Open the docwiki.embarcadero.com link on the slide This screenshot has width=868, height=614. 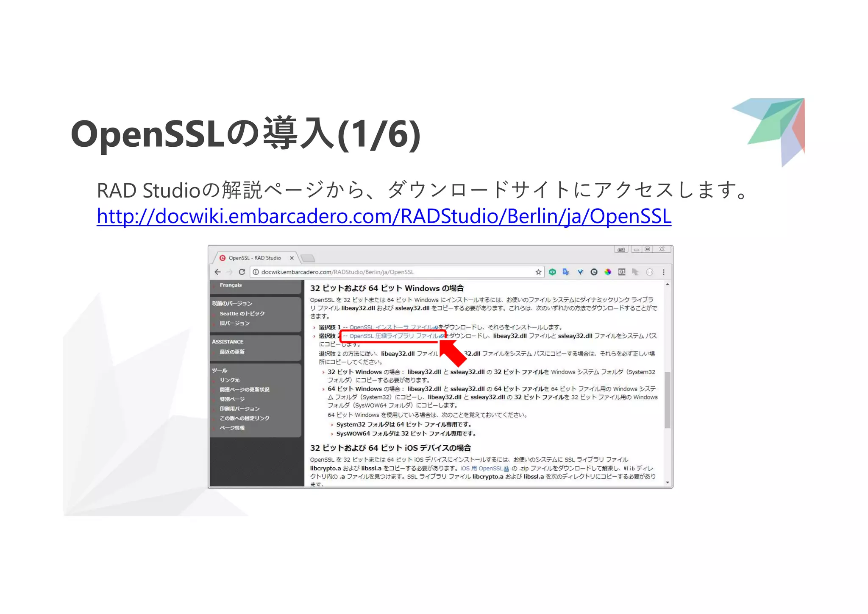(384, 216)
